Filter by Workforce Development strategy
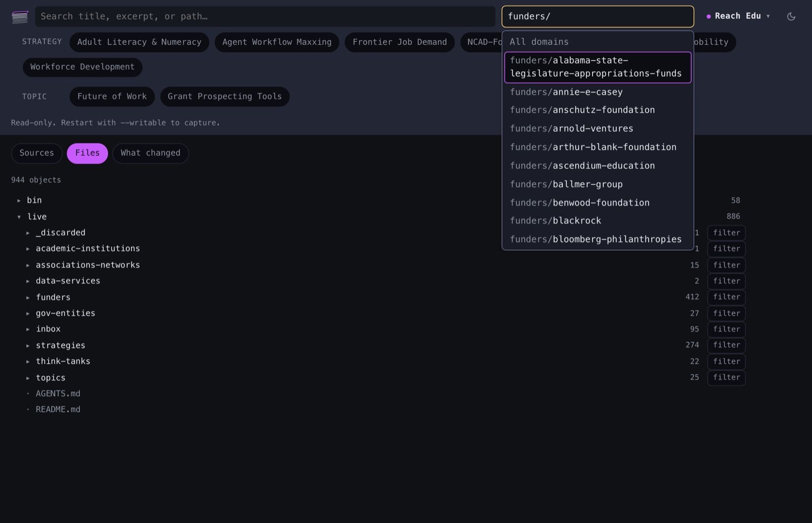 (x=82, y=67)
